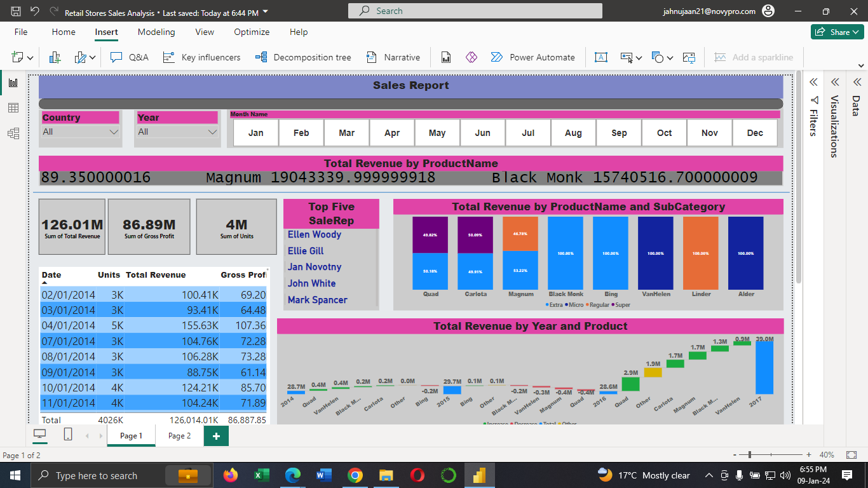The image size is (868, 488).
Task: Add a new report page
Action: 216,436
